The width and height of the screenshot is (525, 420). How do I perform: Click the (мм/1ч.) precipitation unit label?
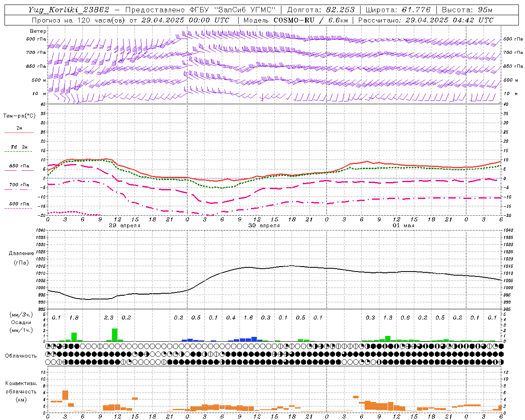tap(21, 330)
